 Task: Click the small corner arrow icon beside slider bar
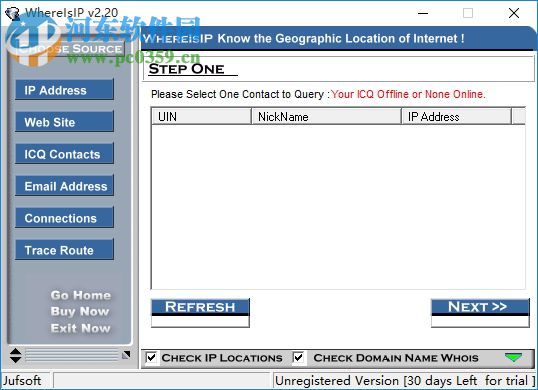pos(126,354)
